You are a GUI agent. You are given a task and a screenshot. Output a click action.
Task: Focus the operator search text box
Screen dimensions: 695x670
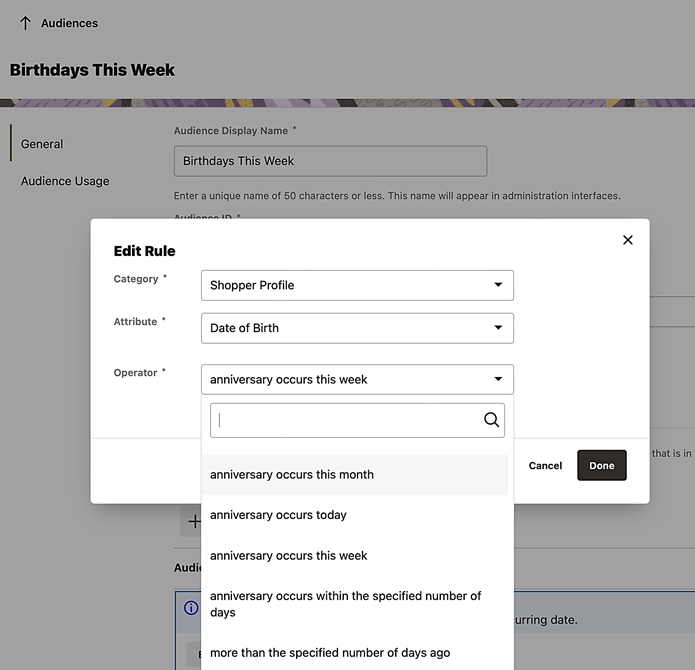[345, 420]
